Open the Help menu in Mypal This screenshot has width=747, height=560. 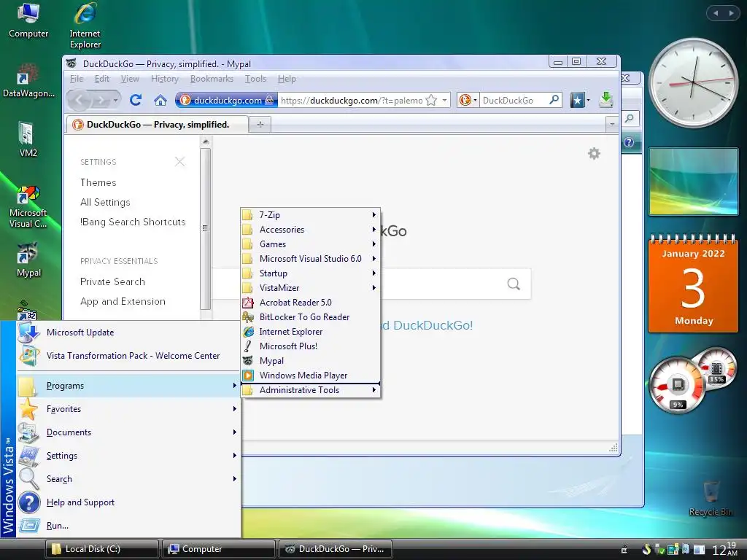287,79
